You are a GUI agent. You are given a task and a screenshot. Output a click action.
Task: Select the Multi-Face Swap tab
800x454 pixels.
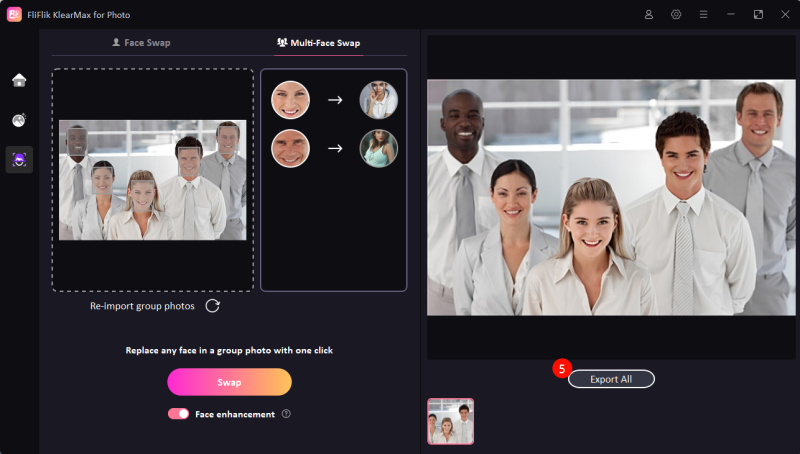pos(318,43)
